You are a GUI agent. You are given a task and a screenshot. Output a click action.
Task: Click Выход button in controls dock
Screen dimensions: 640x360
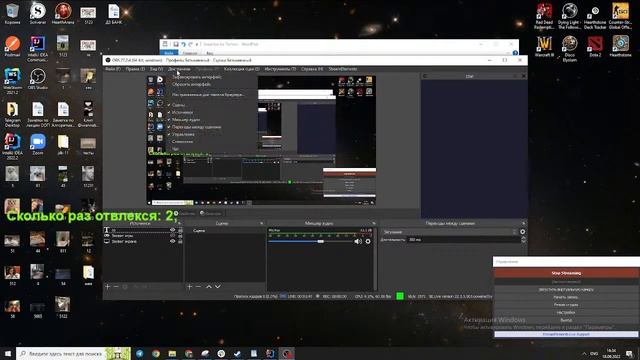(566, 320)
